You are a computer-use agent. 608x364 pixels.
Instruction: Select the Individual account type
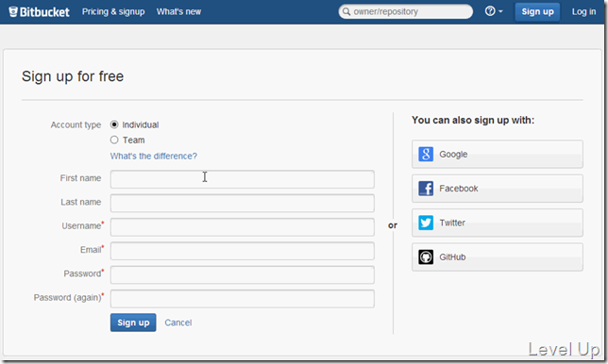point(114,124)
